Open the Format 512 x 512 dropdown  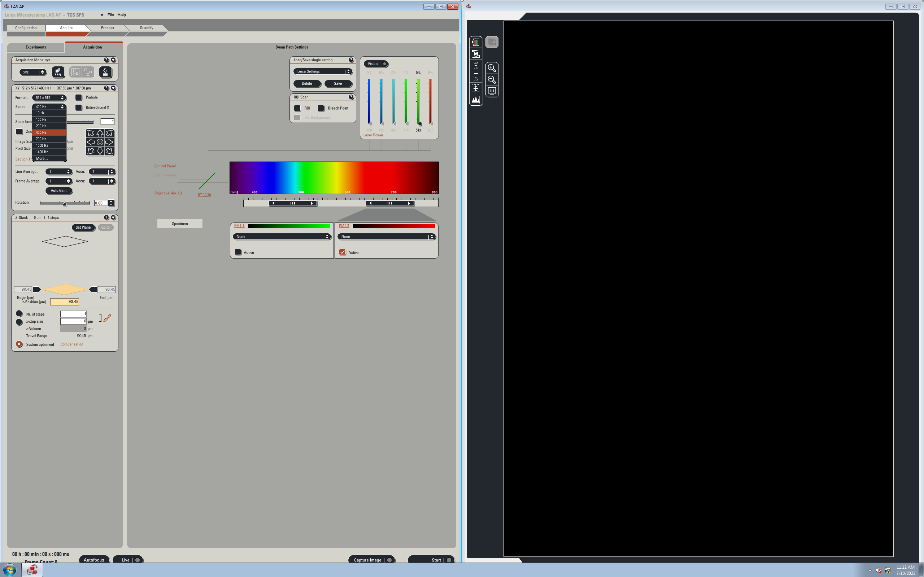(50, 98)
